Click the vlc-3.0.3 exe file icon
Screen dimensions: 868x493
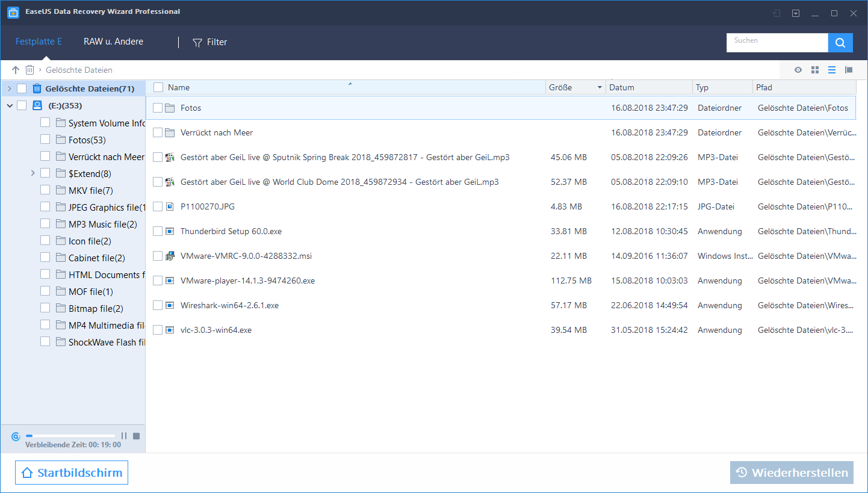click(x=170, y=330)
